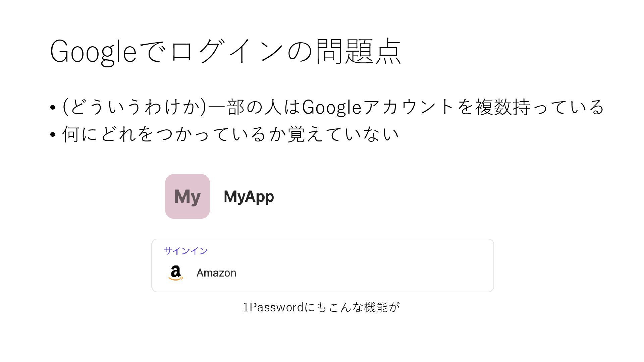Screen dimensions: 644x362
Task: Choose the Amazon sign-in text
Action: point(216,273)
